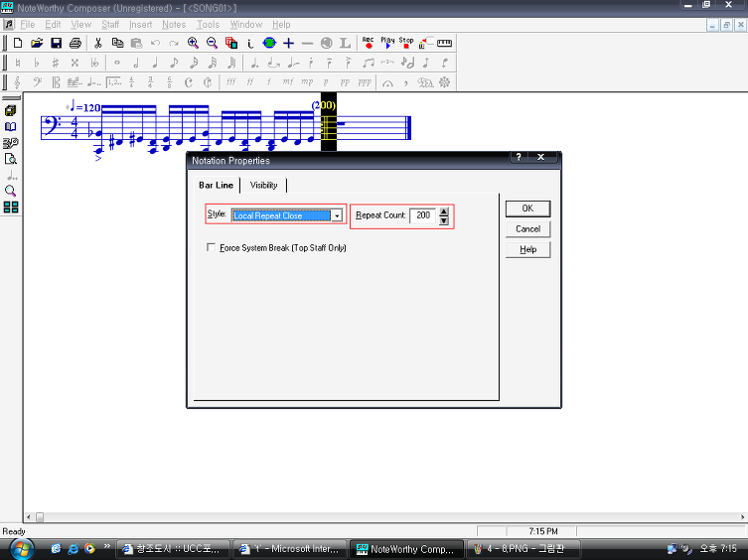Click the Windows Start orb
The width and height of the screenshot is (748, 560).
[x=22, y=549]
